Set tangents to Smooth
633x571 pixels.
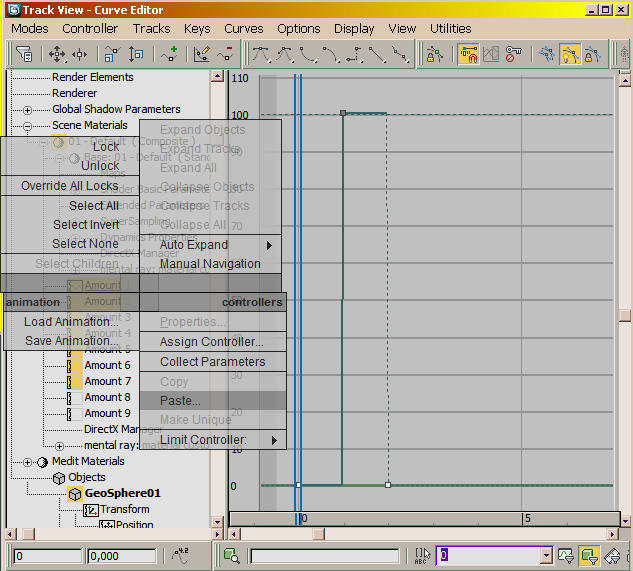pyautogui.click(x=400, y=54)
